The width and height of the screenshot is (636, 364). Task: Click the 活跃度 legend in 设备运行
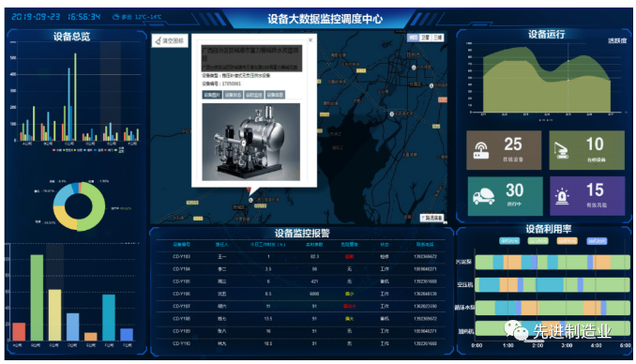point(617,40)
